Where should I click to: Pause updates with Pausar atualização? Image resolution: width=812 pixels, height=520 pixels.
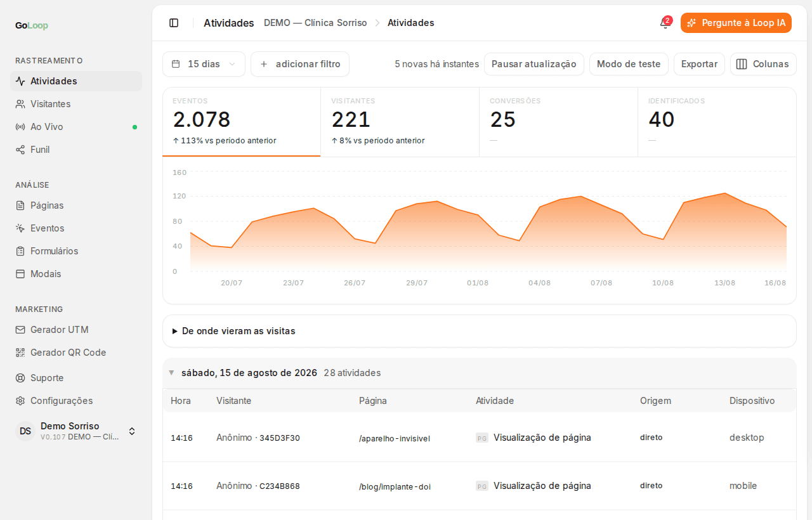pyautogui.click(x=534, y=64)
